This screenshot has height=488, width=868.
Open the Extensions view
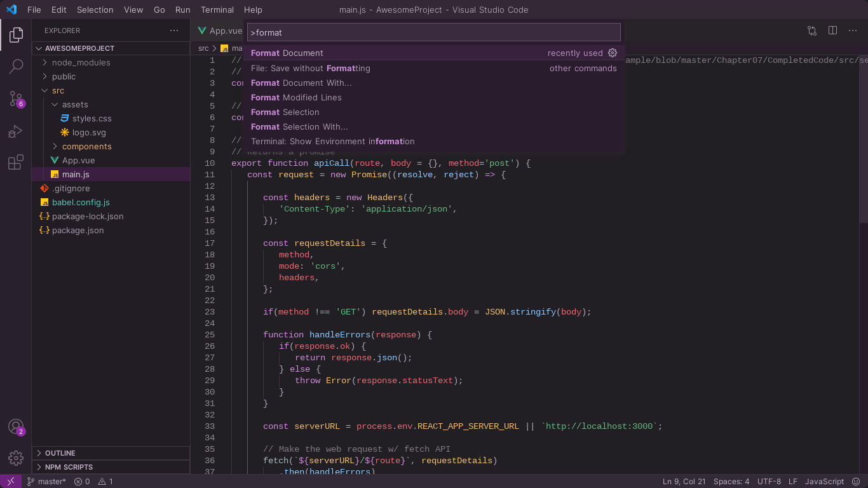point(16,163)
